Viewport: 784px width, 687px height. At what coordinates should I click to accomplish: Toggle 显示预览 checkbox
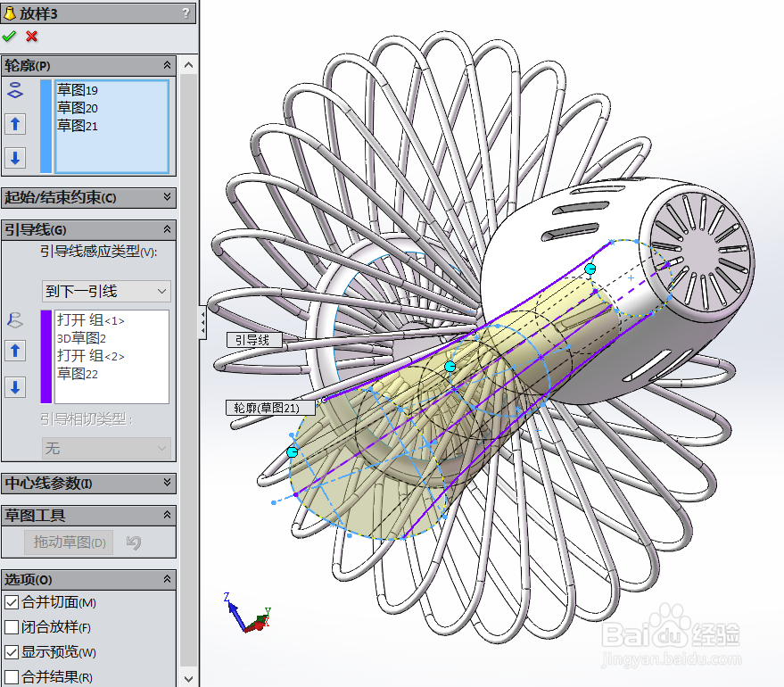click(x=12, y=652)
